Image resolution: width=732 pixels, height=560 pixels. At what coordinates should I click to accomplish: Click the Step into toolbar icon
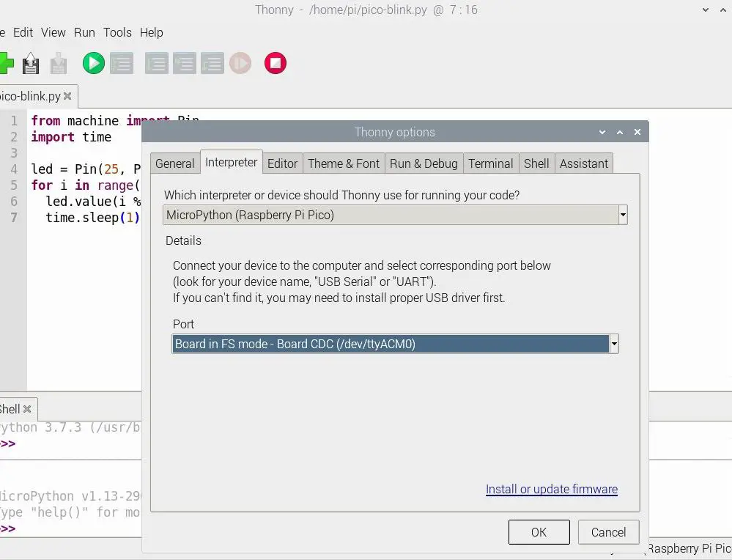pos(185,63)
